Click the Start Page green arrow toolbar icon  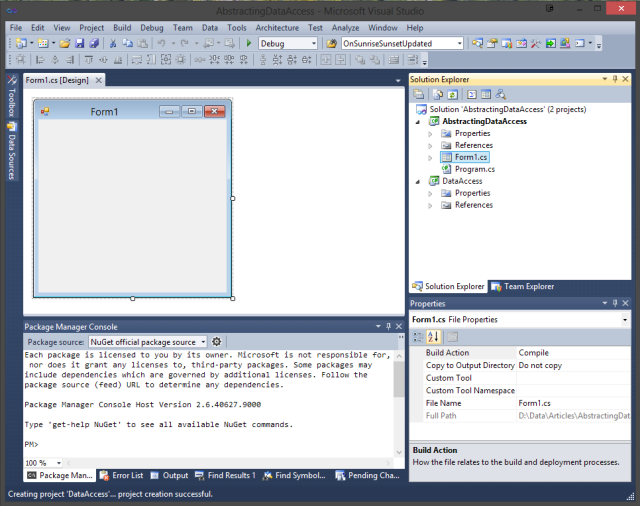point(551,43)
